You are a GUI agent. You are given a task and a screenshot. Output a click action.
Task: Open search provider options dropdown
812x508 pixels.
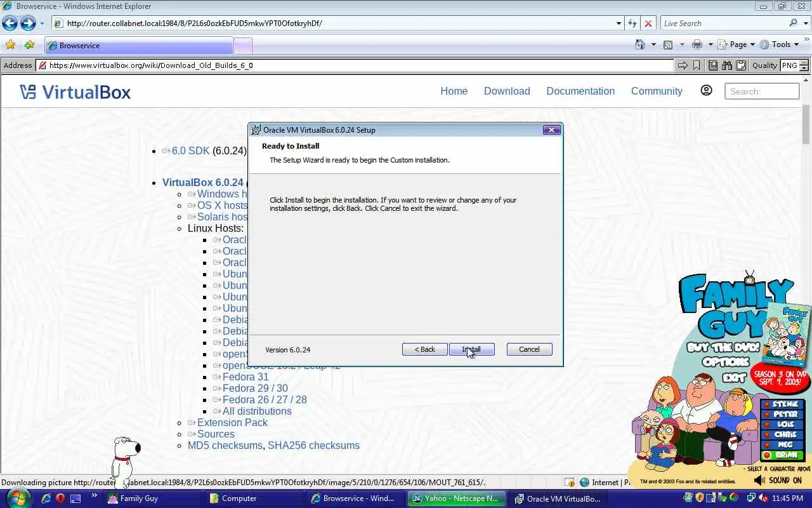coord(804,23)
